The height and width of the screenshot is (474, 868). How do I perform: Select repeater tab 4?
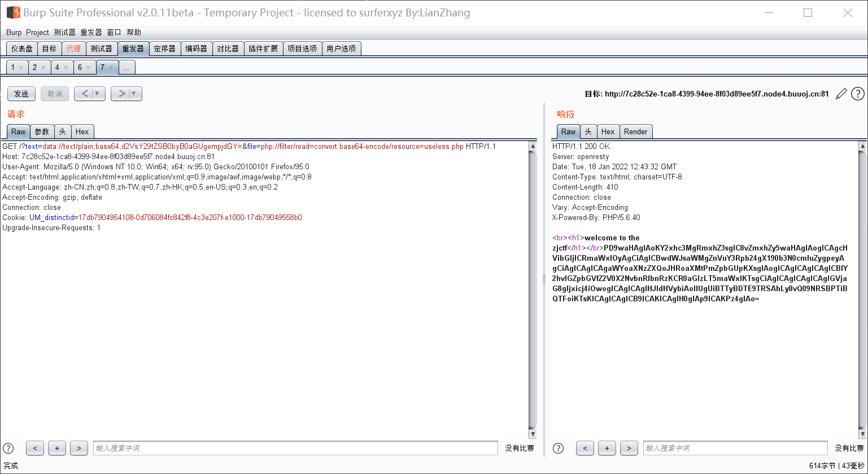coord(57,68)
